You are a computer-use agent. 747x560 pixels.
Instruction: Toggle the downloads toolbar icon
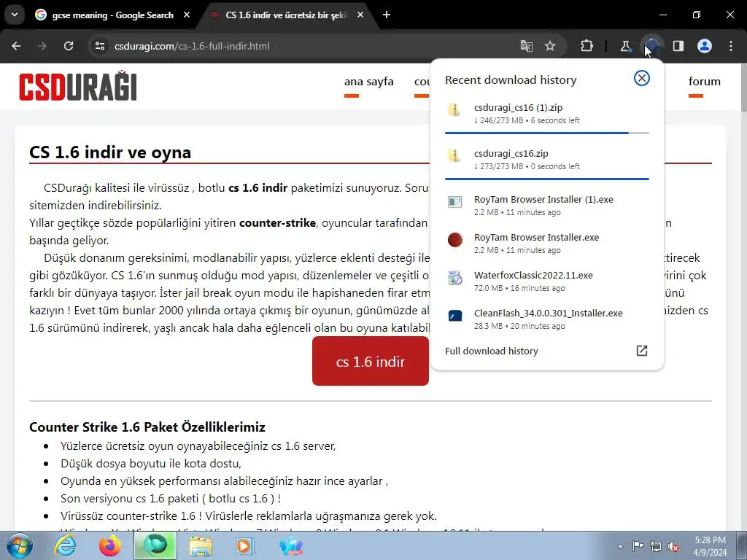click(651, 46)
